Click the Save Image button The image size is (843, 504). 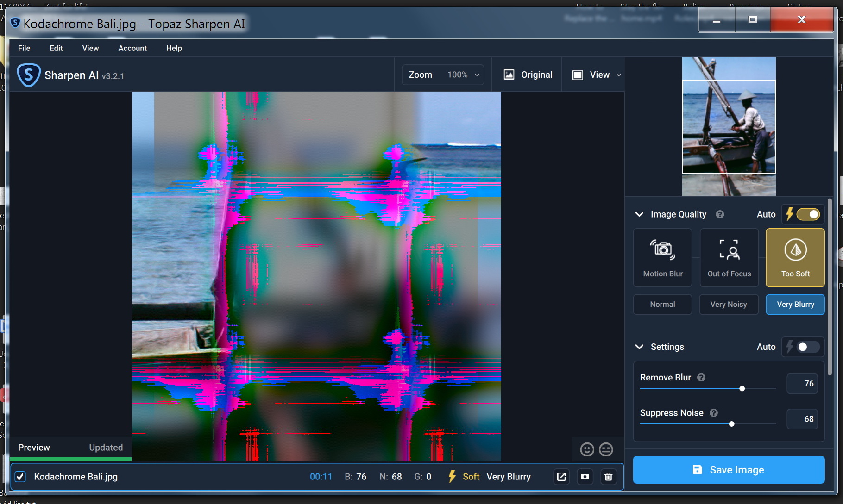tap(729, 470)
